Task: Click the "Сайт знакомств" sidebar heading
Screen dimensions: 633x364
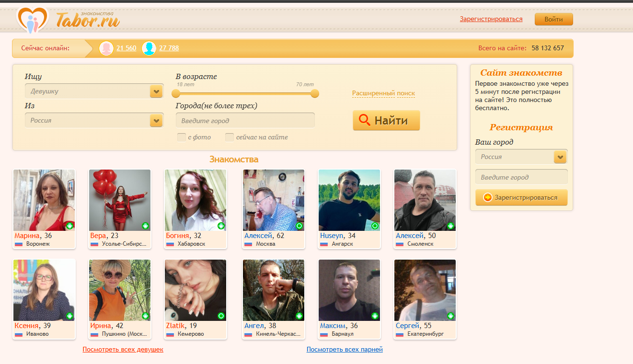Action: [x=521, y=73]
